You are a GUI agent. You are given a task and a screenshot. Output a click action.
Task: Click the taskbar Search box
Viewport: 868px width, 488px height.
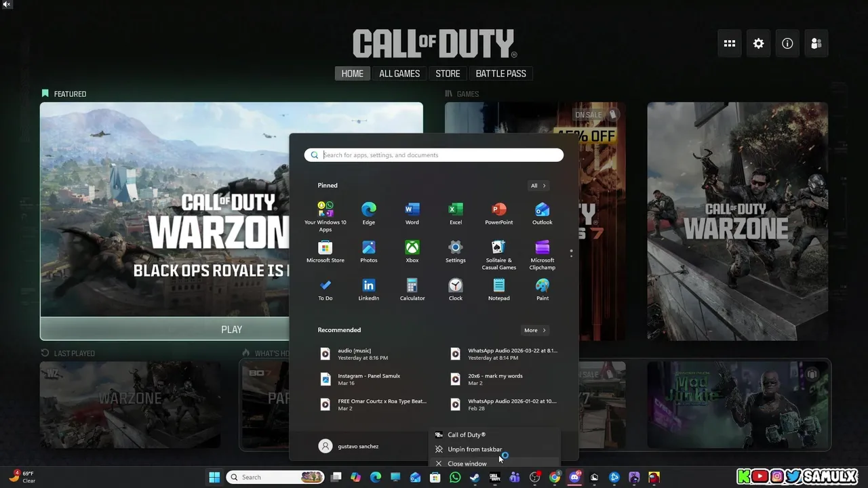[275, 477]
